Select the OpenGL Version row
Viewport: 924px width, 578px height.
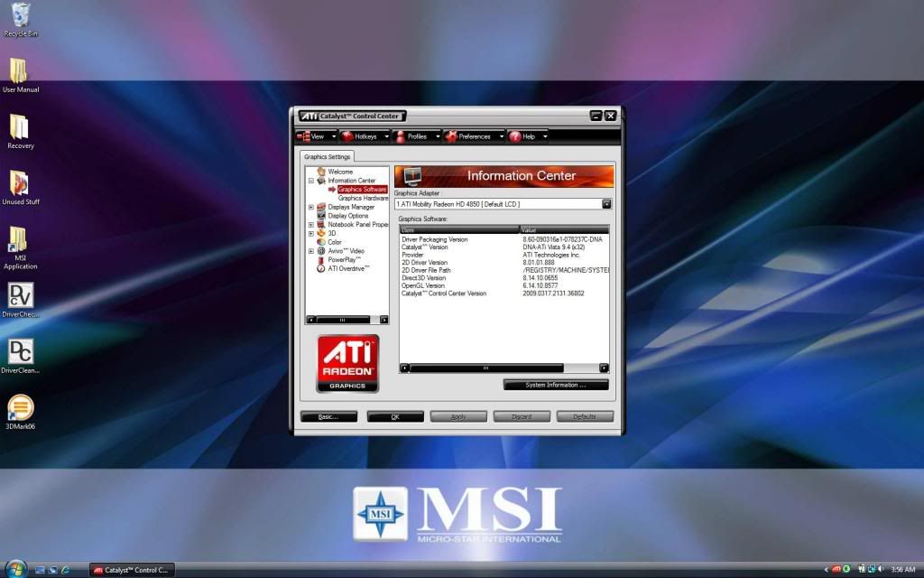click(x=504, y=285)
